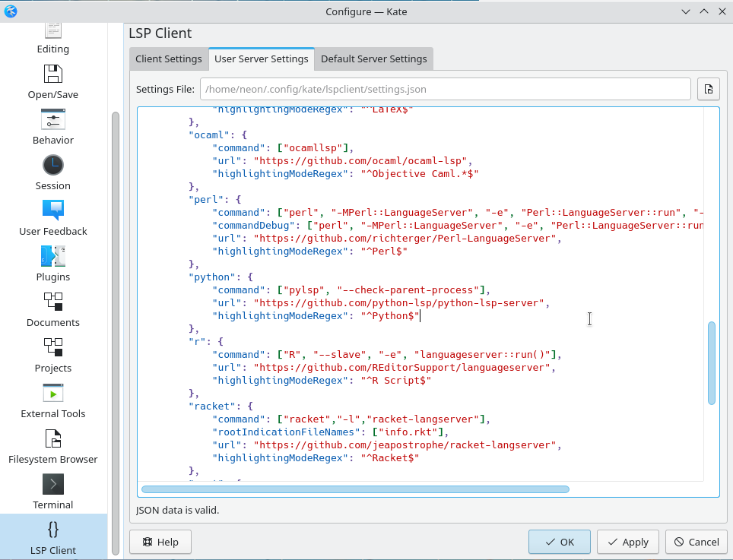
Task: Click the "racket-langserver" command argument
Action: coord(423,419)
